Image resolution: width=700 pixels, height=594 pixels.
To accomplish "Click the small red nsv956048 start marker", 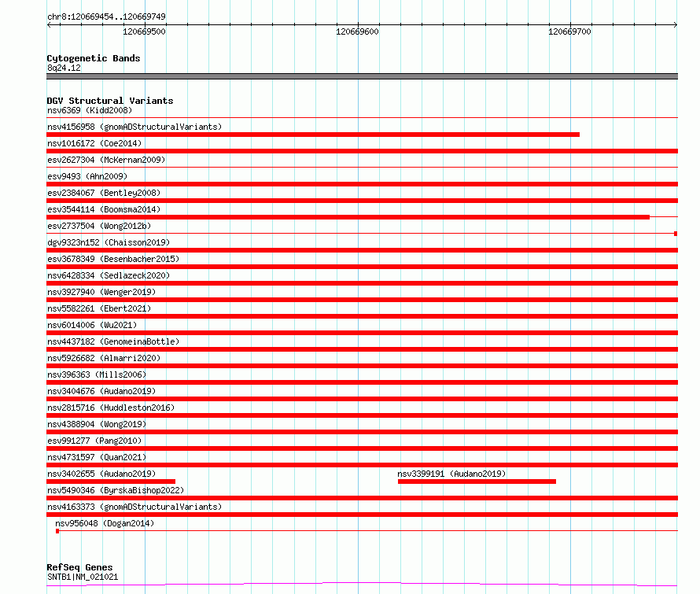I will coord(57,531).
